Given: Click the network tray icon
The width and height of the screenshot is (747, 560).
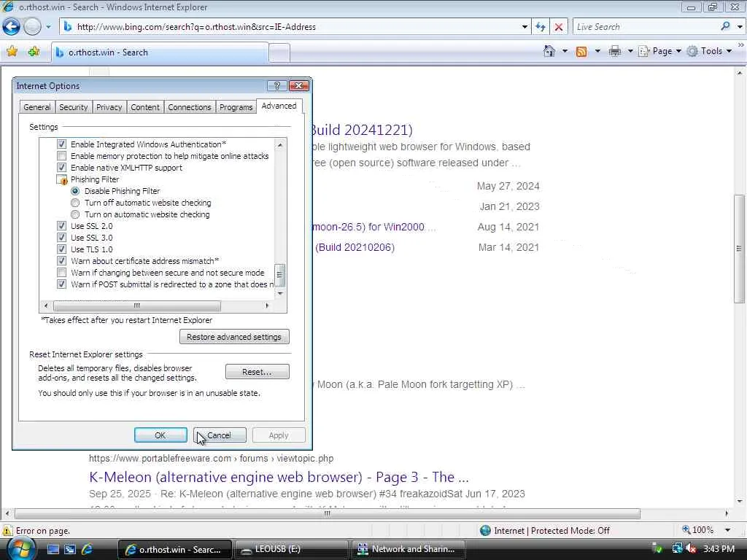Looking at the screenshot, I should coord(677,549).
